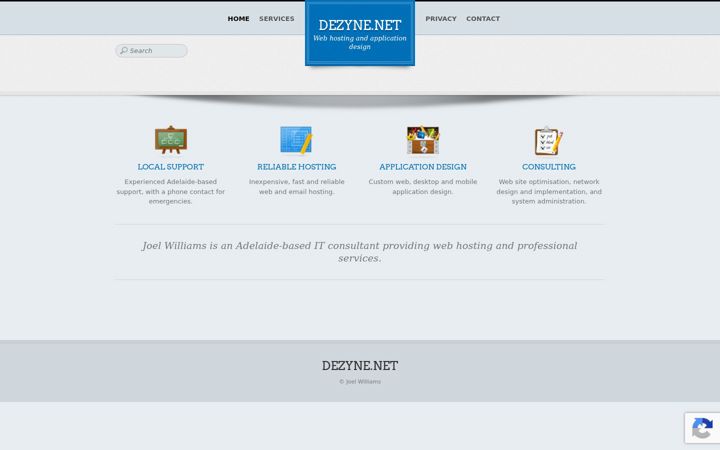
Task: Click the blueprint Reliable Hosting icon
Action: point(297,140)
